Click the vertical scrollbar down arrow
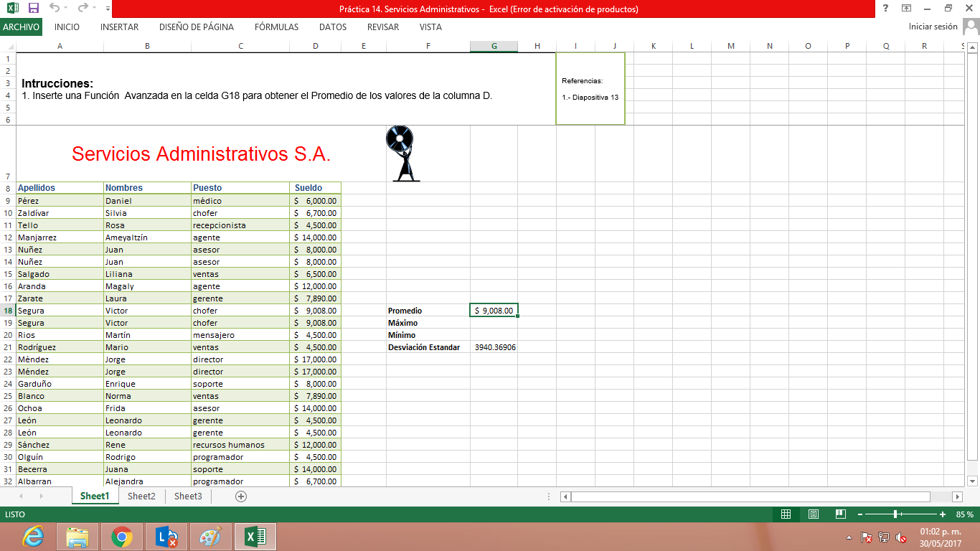Image resolution: width=980 pixels, height=551 pixels. (973, 481)
